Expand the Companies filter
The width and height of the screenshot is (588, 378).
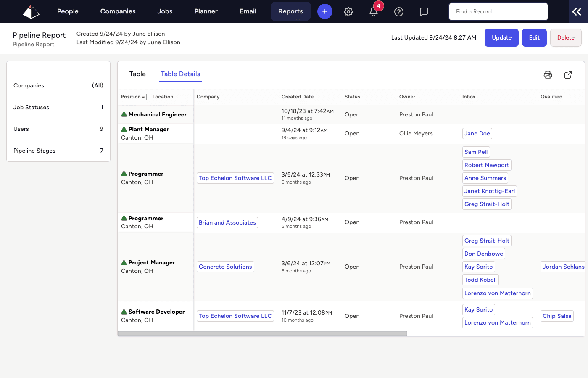pyautogui.click(x=58, y=85)
